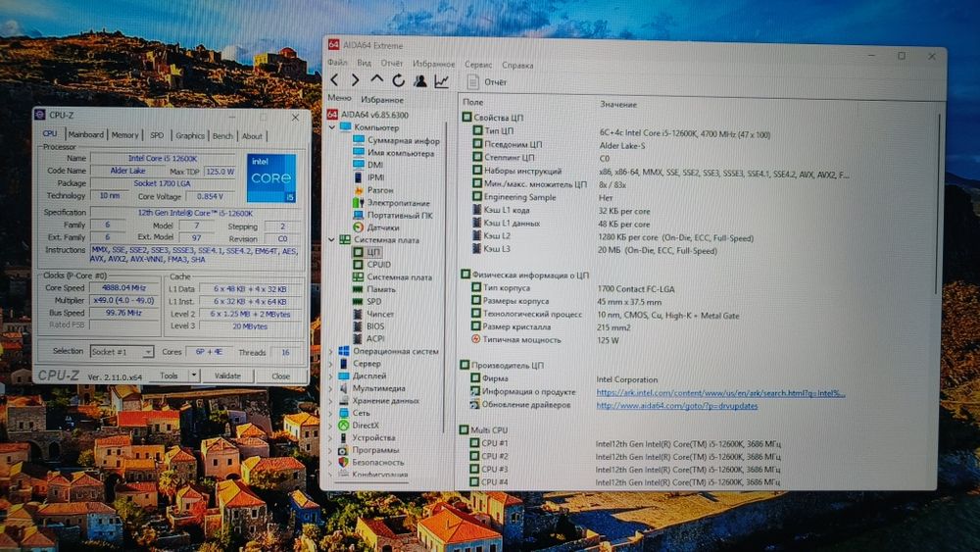Image resolution: width=980 pixels, height=552 pixels.
Task: Select the IPMI tree item
Action: [x=368, y=176]
